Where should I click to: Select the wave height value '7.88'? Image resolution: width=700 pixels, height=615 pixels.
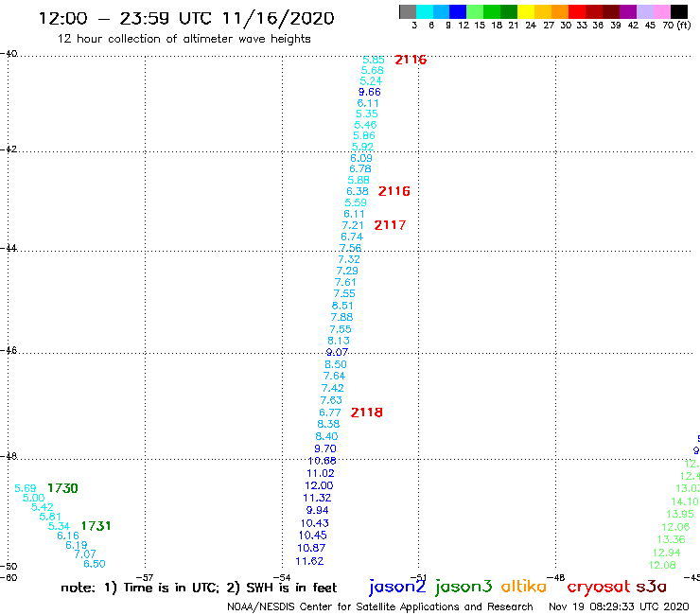(341, 317)
